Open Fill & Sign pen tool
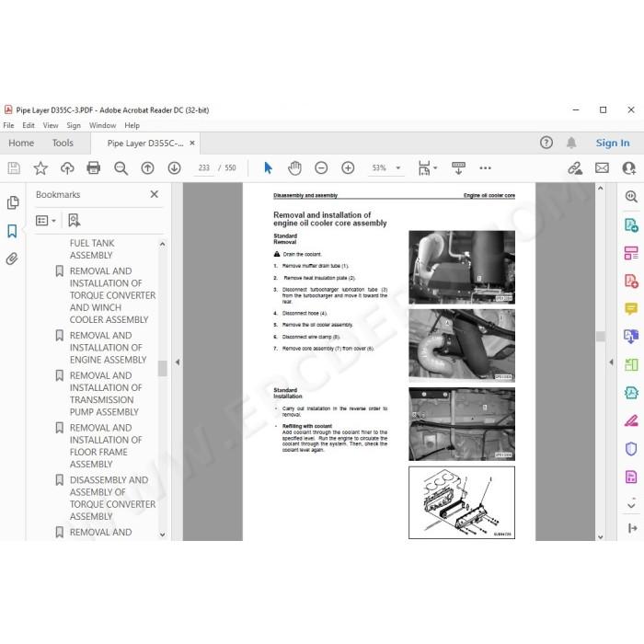Viewport: 644px width, 644px height. 631,420
